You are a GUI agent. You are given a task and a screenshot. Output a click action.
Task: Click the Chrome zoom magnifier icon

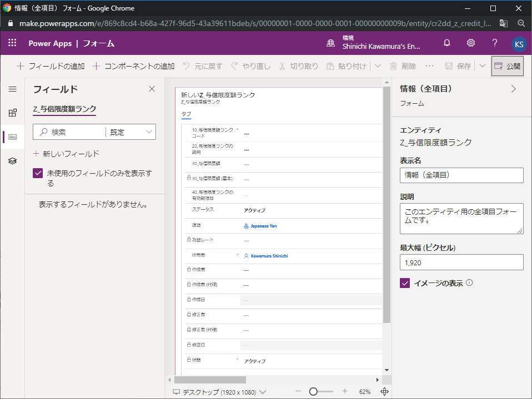pos(521,23)
